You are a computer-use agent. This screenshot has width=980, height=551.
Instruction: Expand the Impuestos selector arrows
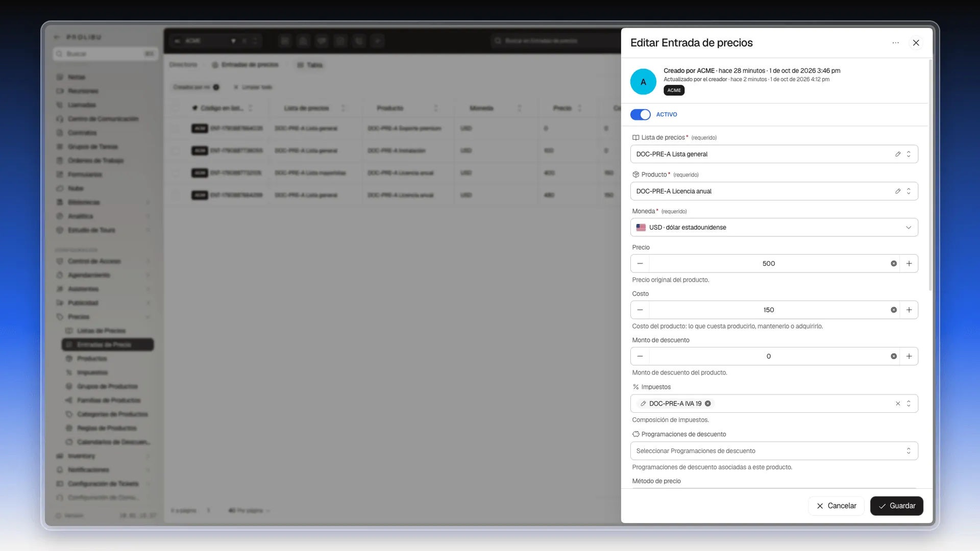tap(909, 404)
